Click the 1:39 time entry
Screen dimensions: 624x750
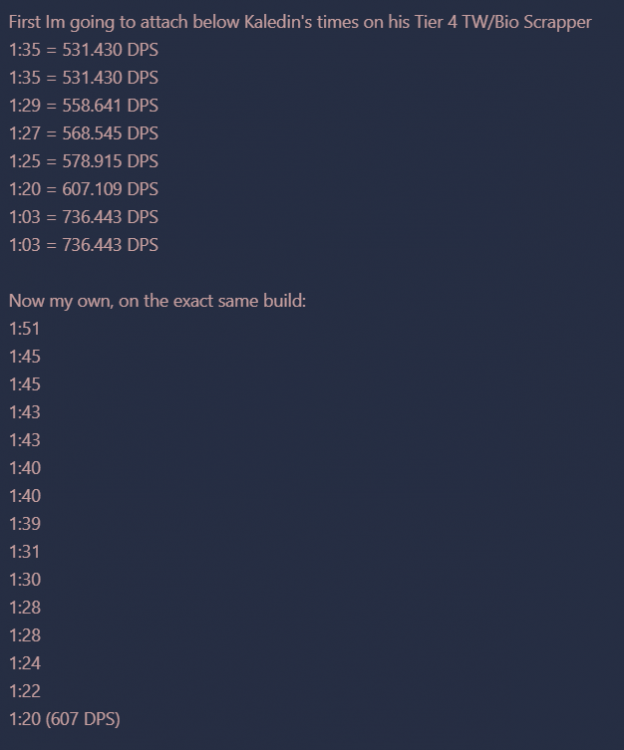tap(24, 523)
